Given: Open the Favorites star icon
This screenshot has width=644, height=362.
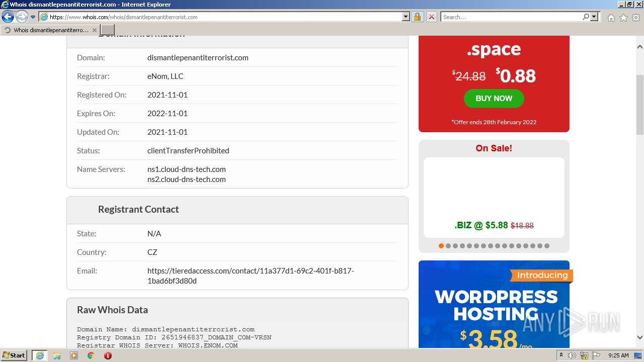Looking at the screenshot, I should pos(623,18).
